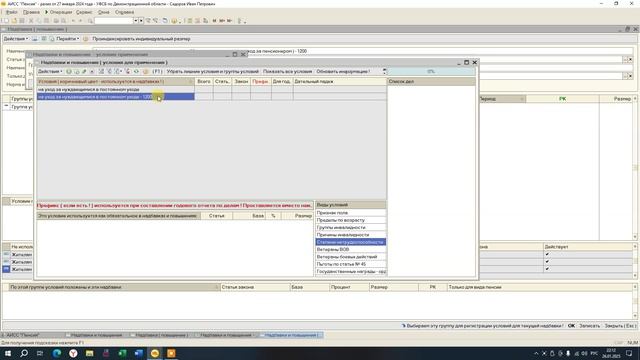Show hidden system tray icons
Viewport: 640px width, 360px height.
pyautogui.click(x=536, y=353)
